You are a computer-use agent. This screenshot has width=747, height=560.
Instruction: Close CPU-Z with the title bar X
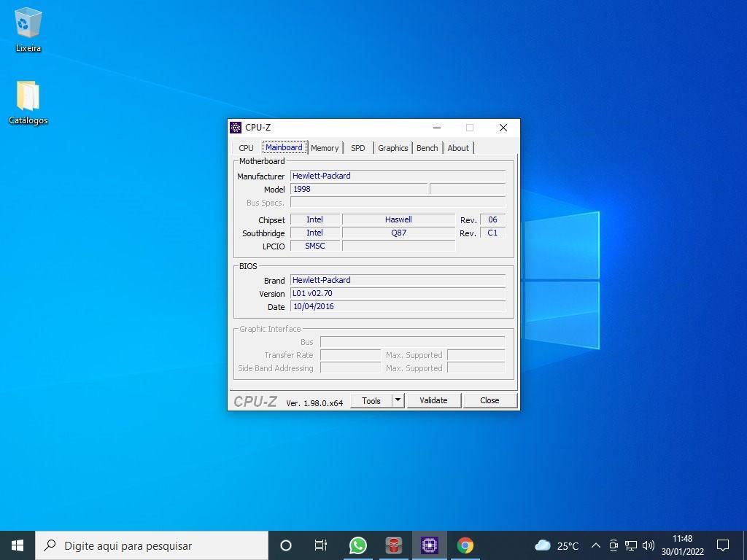pyautogui.click(x=503, y=128)
